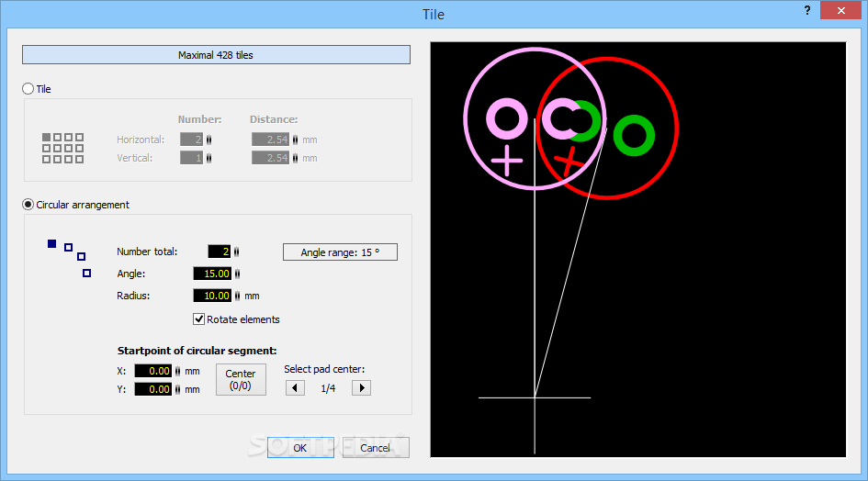Screen dimensions: 868x481
Task: Adjust the startpoint X spinner handle
Action: (x=177, y=371)
